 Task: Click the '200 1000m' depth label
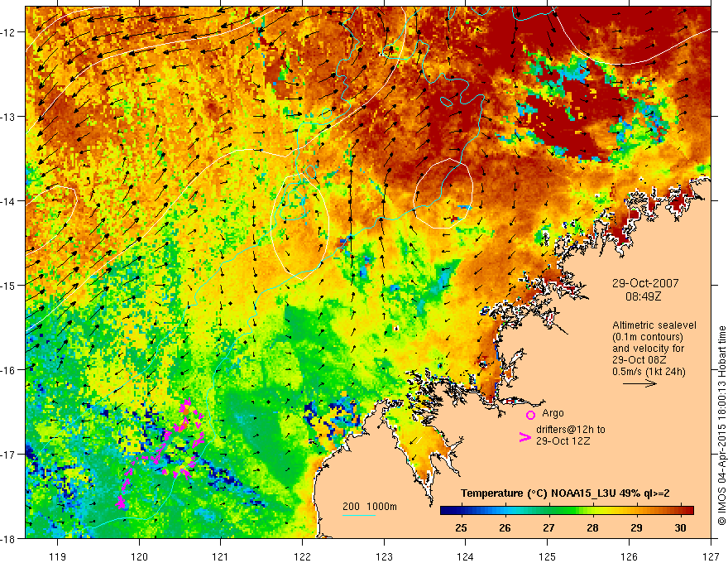coord(370,507)
